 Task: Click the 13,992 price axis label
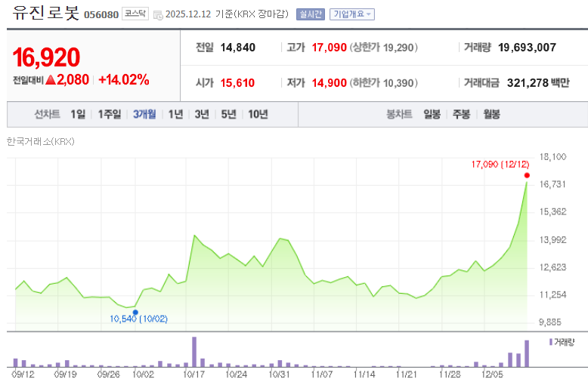pyautogui.click(x=552, y=239)
